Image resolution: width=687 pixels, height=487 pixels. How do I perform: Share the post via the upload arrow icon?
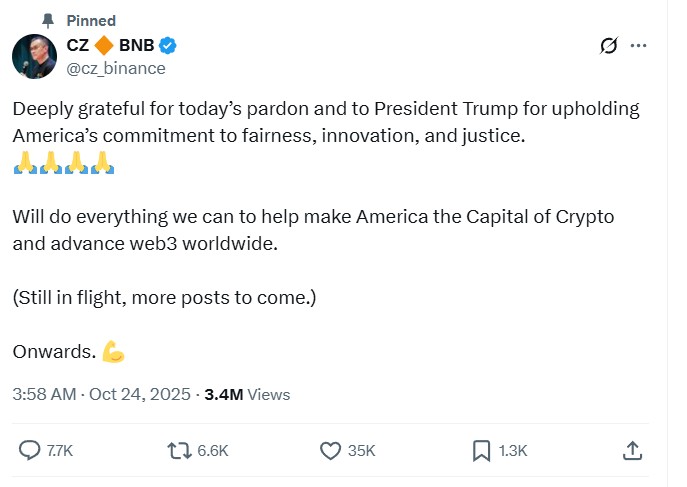click(x=632, y=450)
